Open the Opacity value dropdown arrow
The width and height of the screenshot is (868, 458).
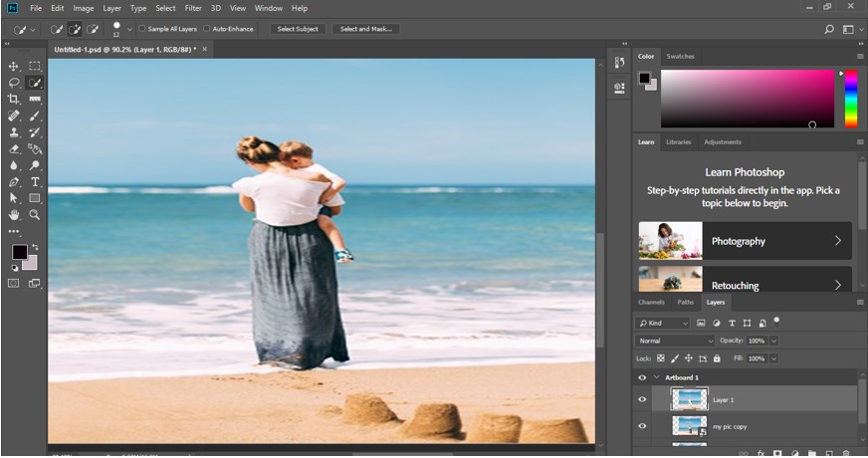point(772,341)
